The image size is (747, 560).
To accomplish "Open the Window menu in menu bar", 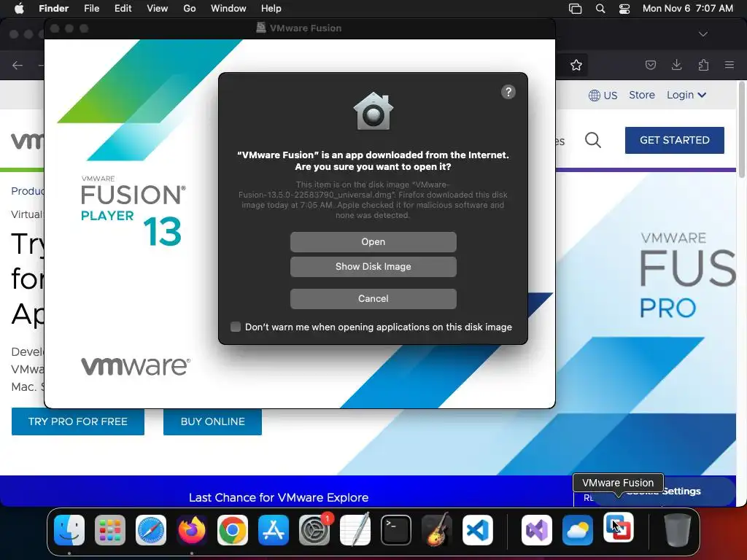I will [228, 9].
